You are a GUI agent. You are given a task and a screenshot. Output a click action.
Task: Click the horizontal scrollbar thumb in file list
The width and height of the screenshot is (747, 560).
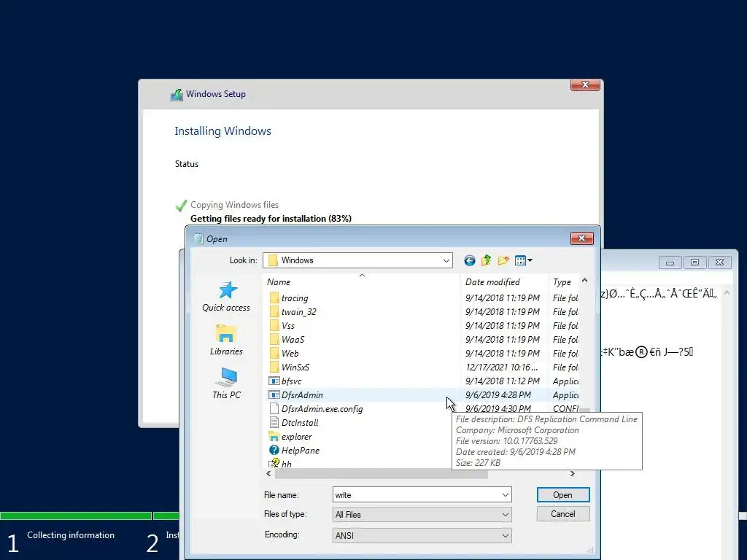click(381, 474)
